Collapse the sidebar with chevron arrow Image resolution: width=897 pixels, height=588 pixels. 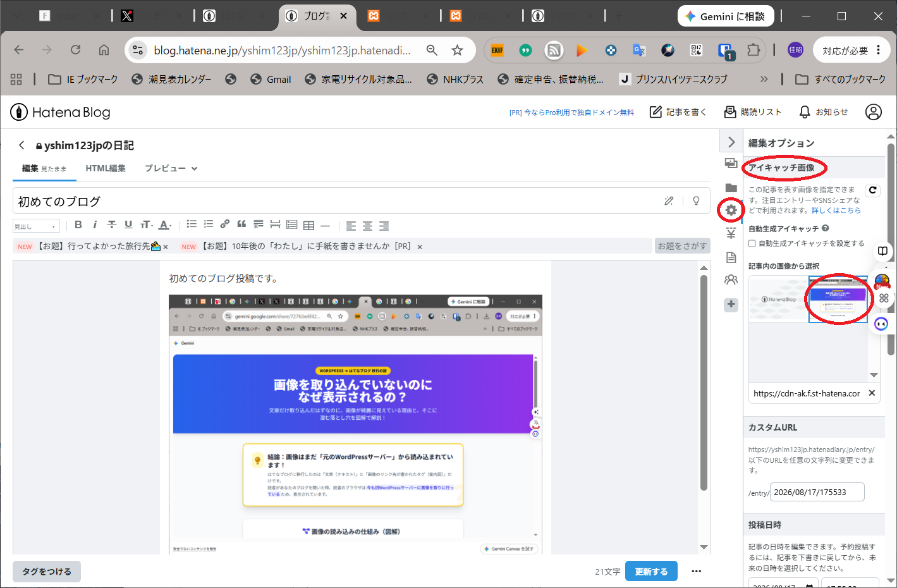731,142
